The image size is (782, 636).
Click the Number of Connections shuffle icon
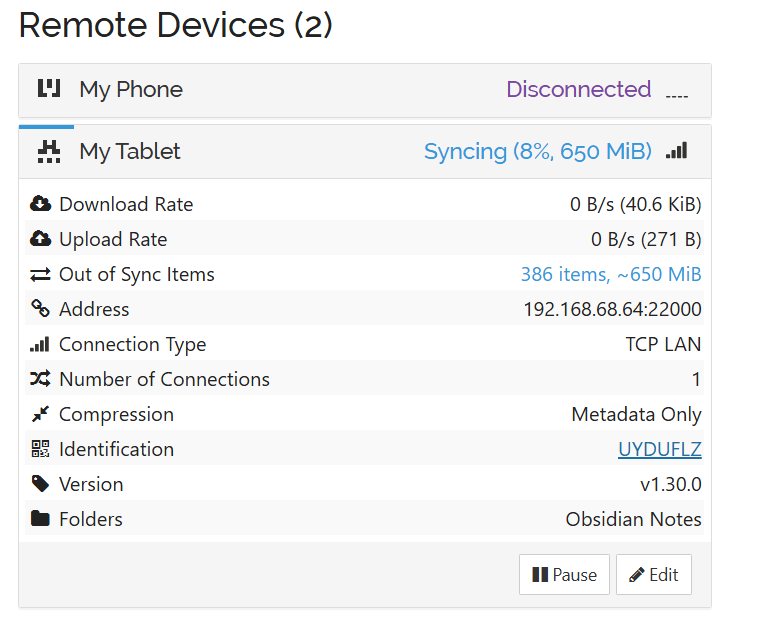pos(40,379)
